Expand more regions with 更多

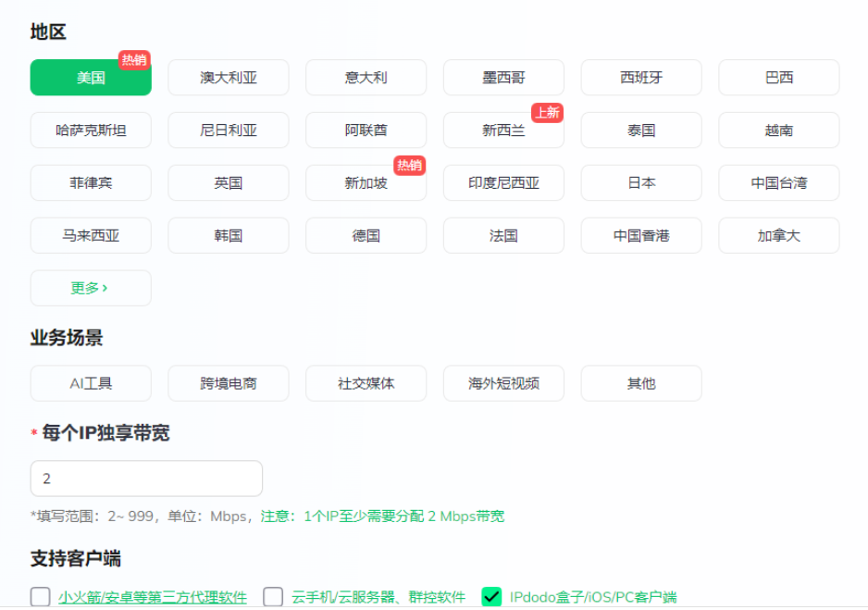tap(91, 288)
